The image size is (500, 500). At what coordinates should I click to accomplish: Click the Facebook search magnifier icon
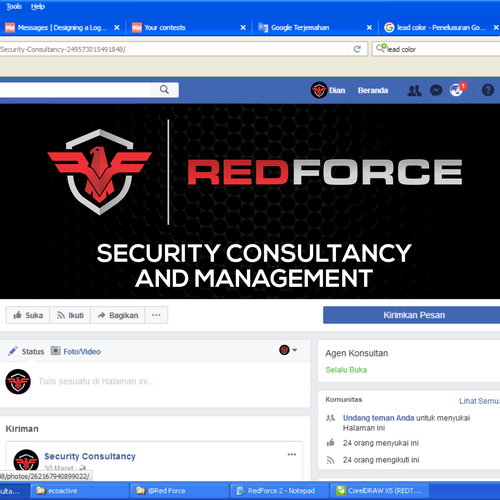[x=164, y=90]
